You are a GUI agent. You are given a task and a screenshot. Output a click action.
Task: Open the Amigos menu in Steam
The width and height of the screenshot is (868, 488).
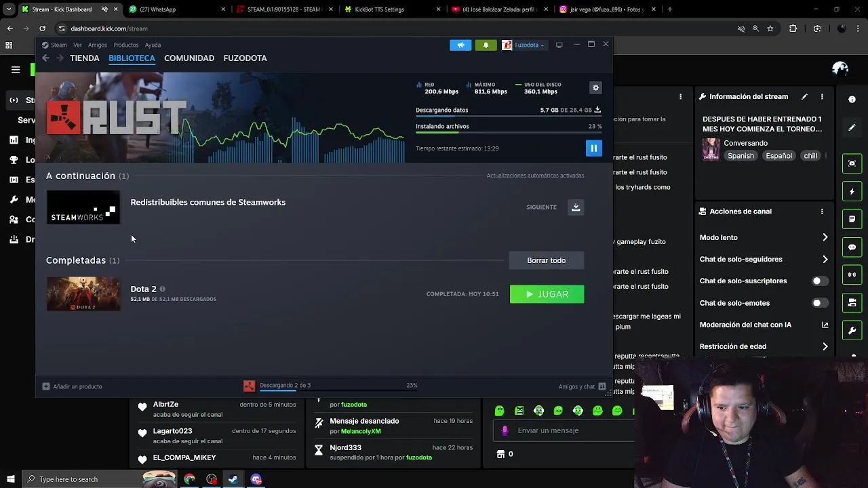click(97, 45)
